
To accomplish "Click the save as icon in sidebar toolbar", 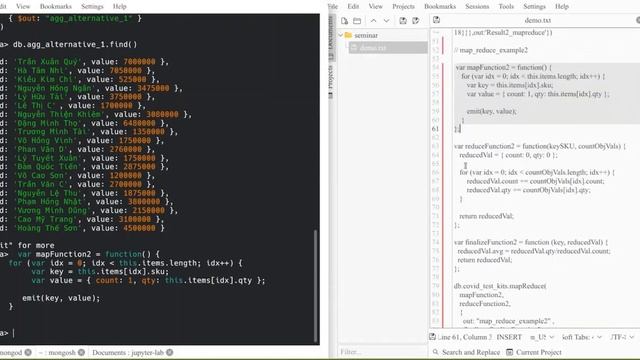I will click(x=416, y=21).
